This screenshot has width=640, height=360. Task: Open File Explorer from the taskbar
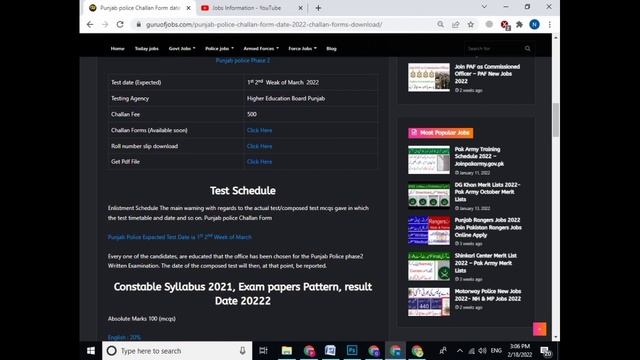click(287, 351)
